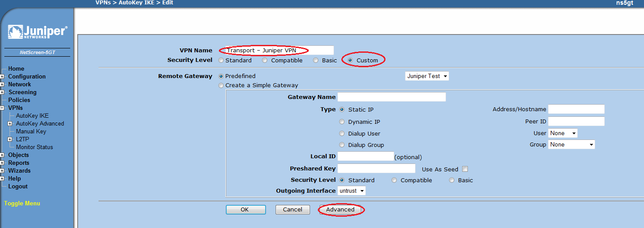Select Custom security level radio button
644x228 pixels.
tap(350, 61)
